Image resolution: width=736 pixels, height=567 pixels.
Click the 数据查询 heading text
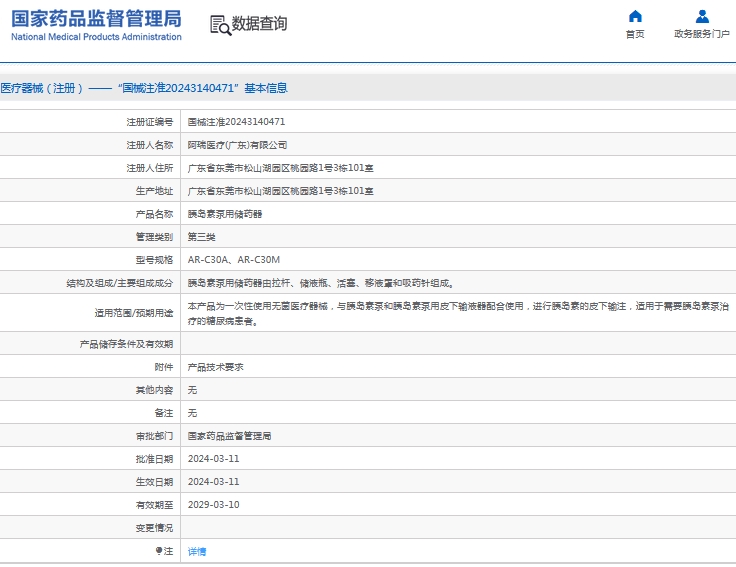(259, 24)
